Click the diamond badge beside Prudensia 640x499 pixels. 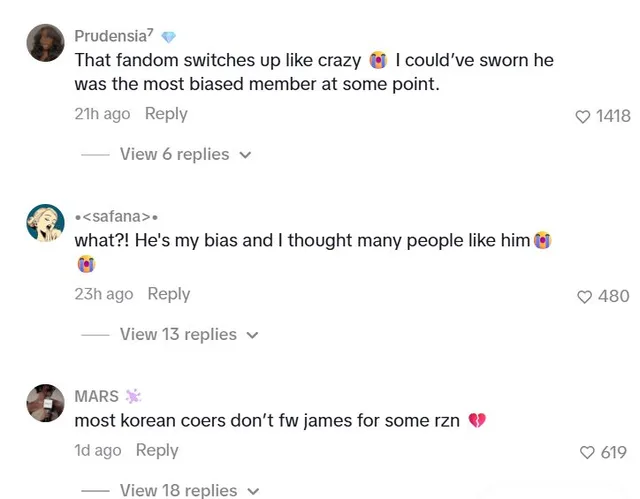tap(169, 38)
